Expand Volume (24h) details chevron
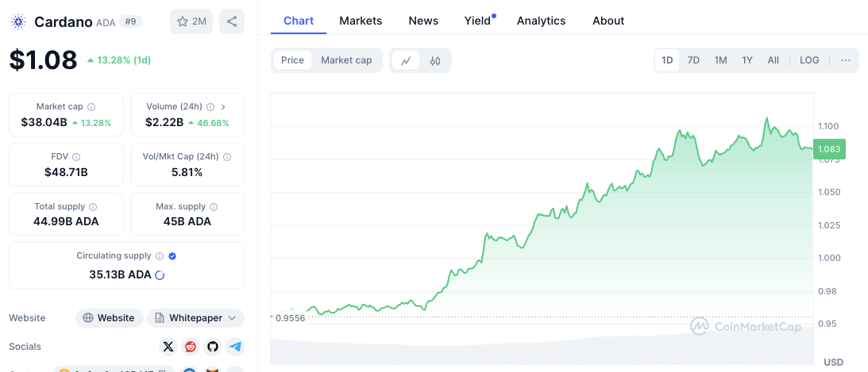This screenshot has height=372, width=868. pyautogui.click(x=223, y=106)
